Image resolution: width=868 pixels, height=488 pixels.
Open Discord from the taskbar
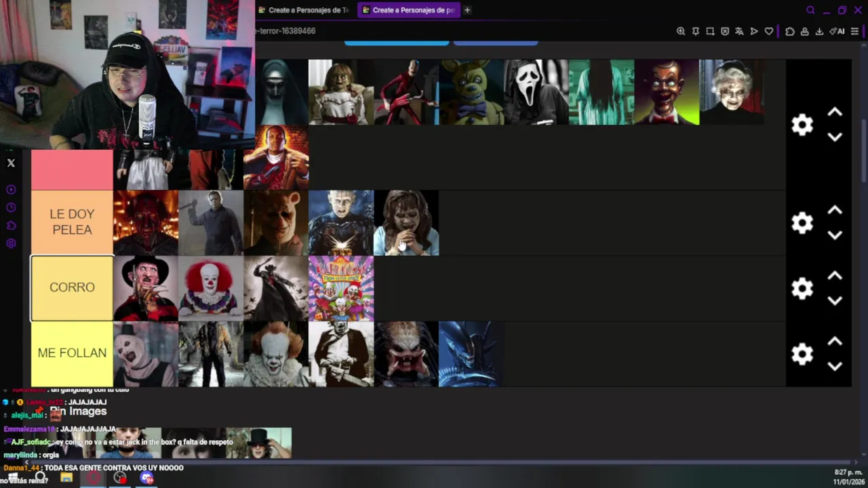(x=146, y=478)
